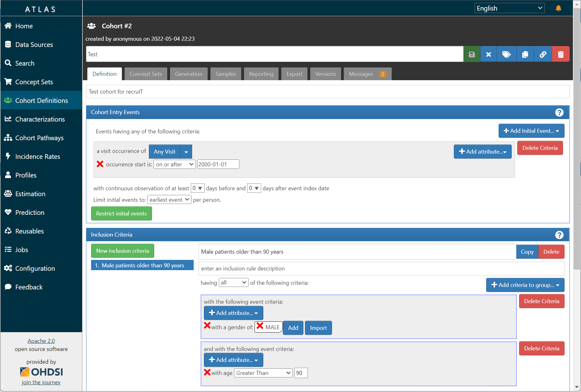Copy the cohort using the duplicate icon
581x392 pixels.
point(525,54)
